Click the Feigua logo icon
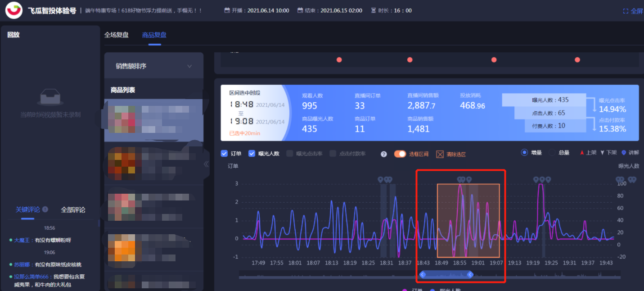 point(14,10)
